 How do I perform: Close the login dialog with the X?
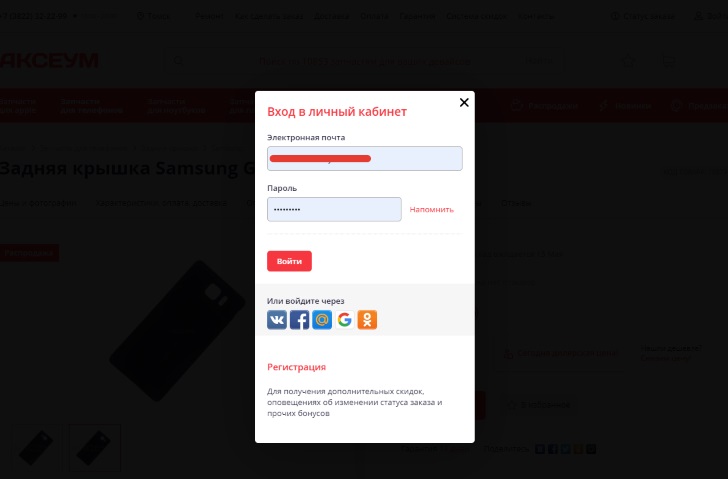tap(463, 103)
